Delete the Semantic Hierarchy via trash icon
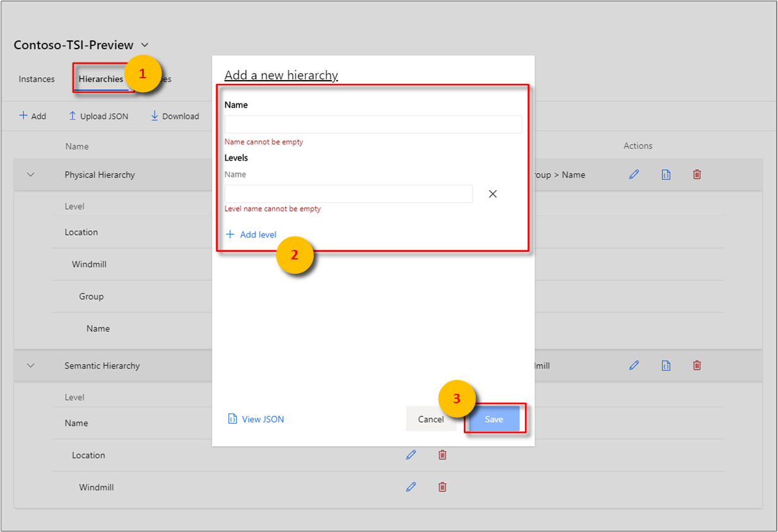Image resolution: width=778 pixels, height=532 pixels. coord(697,365)
